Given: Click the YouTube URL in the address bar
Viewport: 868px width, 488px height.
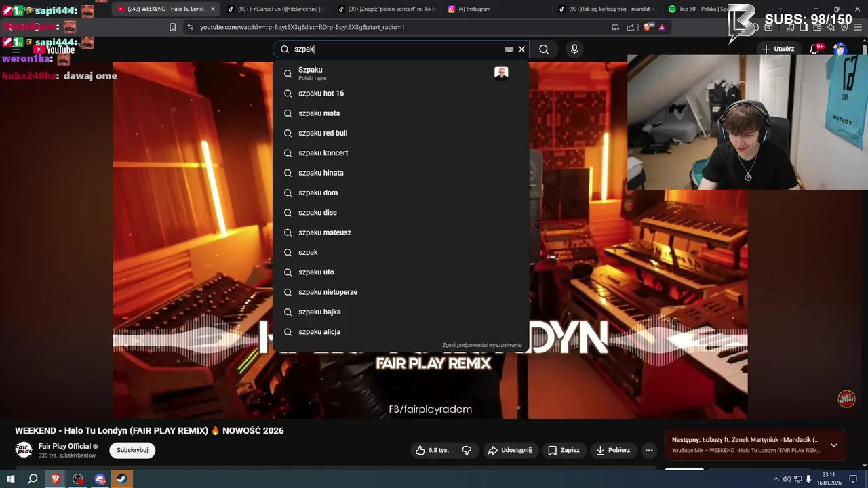Looking at the screenshot, I should point(302,27).
